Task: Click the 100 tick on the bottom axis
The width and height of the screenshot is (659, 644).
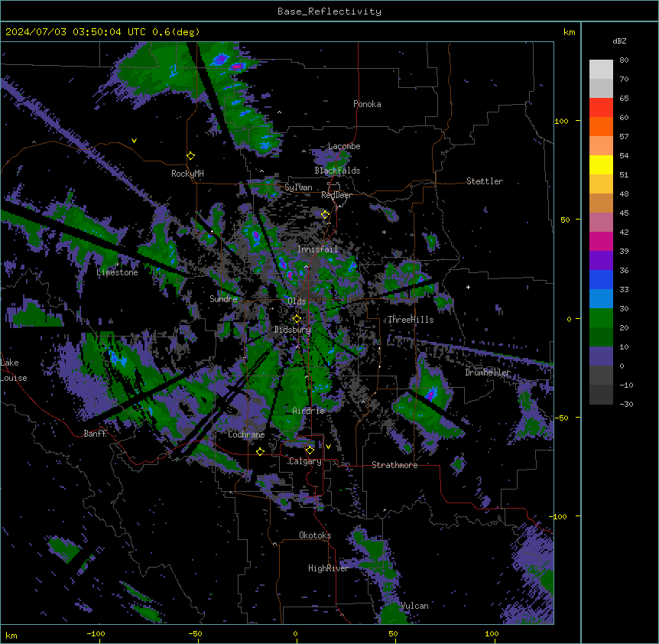Action: pos(492,633)
